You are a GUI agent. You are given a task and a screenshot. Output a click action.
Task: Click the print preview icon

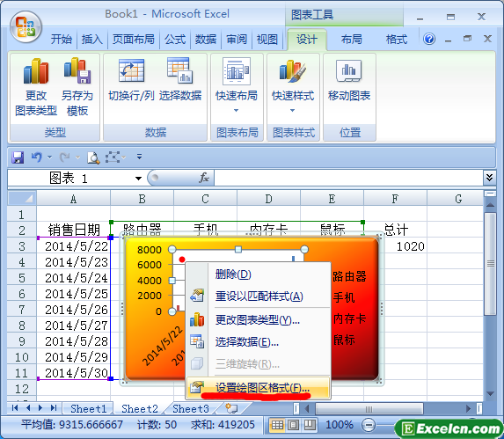point(93,157)
